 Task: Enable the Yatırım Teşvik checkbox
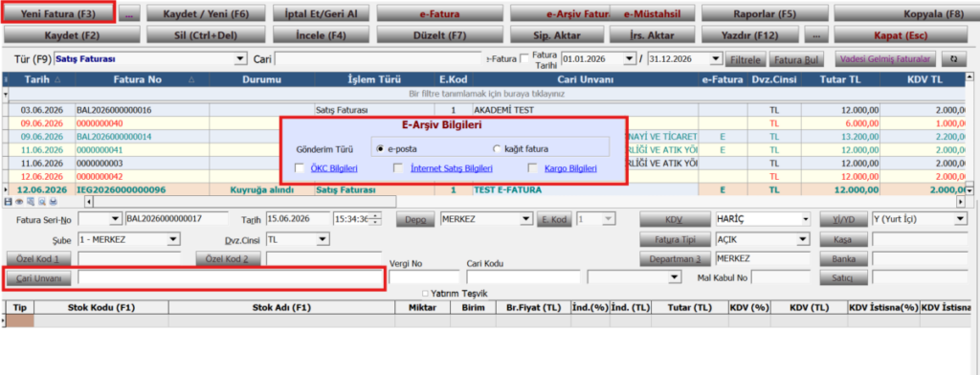point(425,294)
